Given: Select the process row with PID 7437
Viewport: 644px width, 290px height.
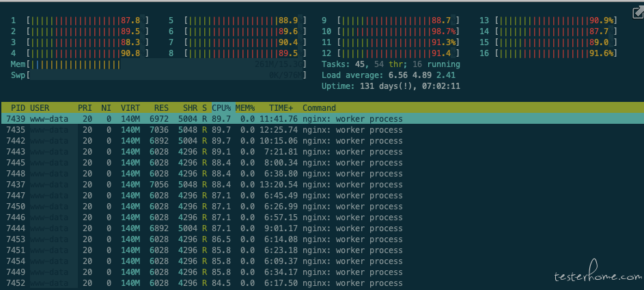Looking at the screenshot, I should point(205,185).
